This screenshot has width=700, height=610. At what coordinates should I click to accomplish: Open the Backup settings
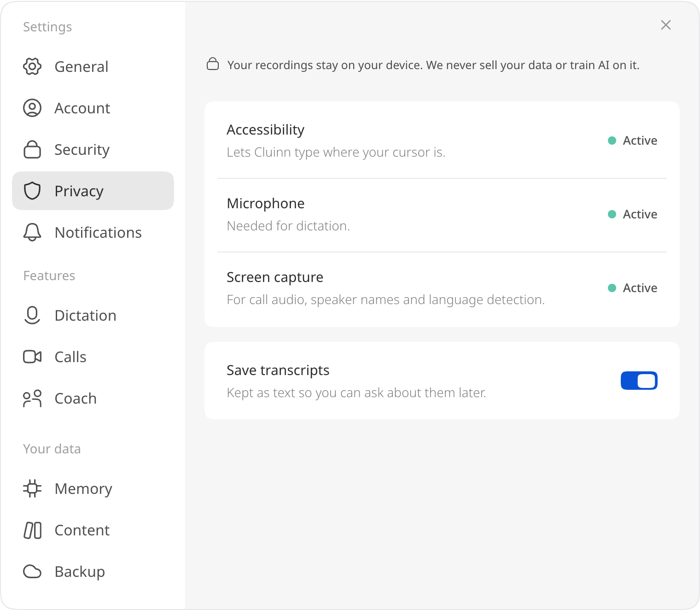(93, 572)
